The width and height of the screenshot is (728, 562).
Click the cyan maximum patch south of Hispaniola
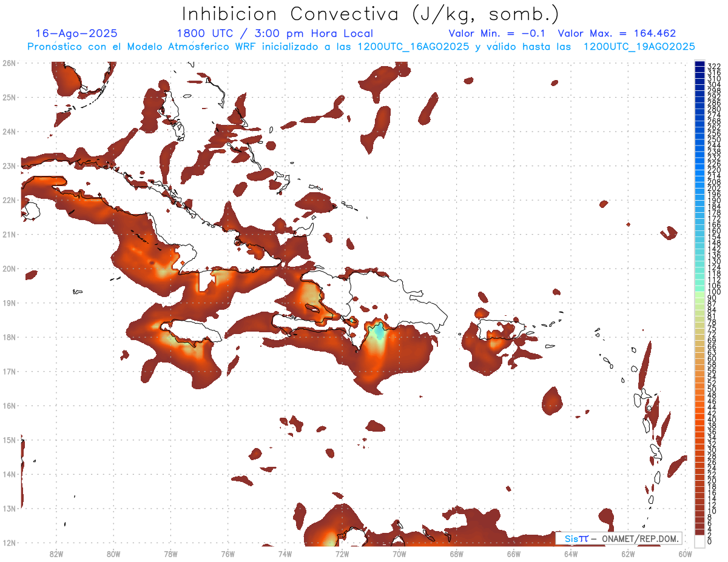pos(380,332)
